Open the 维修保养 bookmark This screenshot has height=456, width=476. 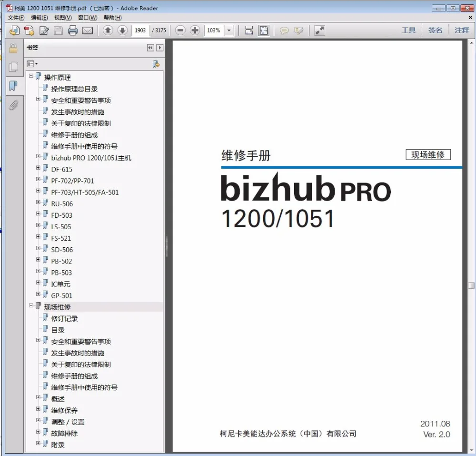[64, 410]
